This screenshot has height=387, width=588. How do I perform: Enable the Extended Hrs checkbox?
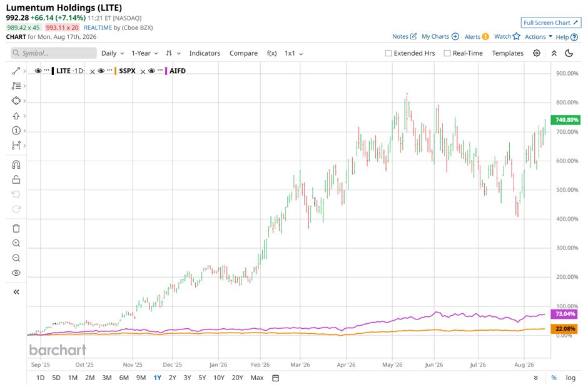388,53
